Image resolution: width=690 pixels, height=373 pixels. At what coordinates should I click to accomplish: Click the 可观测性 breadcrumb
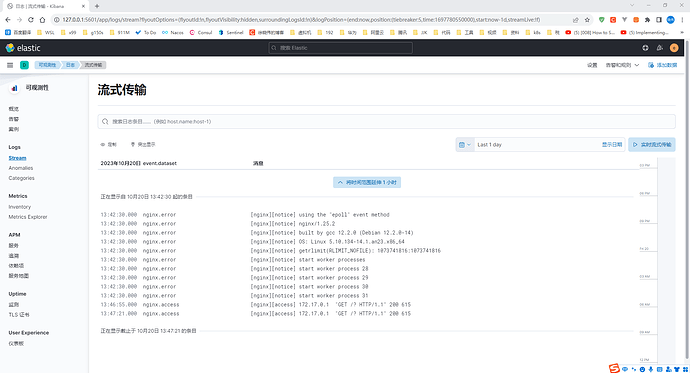(47, 65)
